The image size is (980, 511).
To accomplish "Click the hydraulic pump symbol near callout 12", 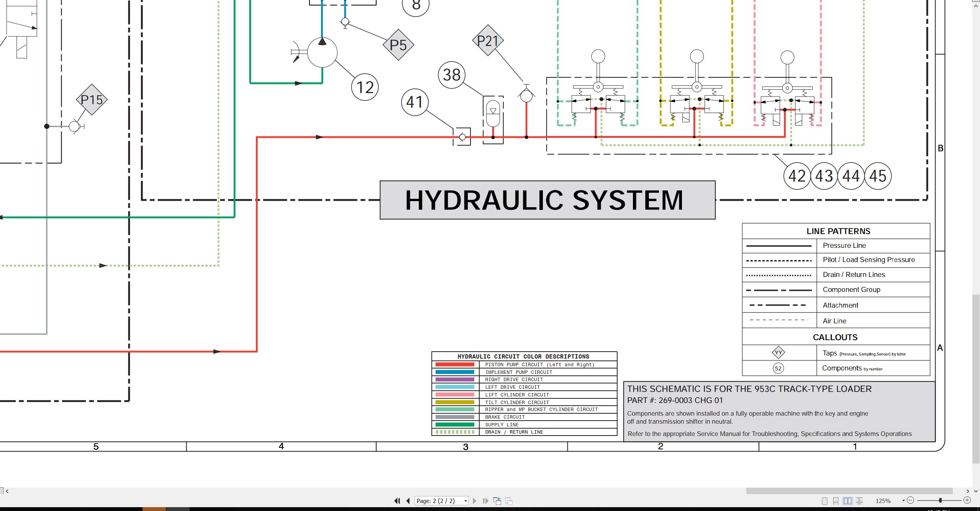I will coord(322,52).
